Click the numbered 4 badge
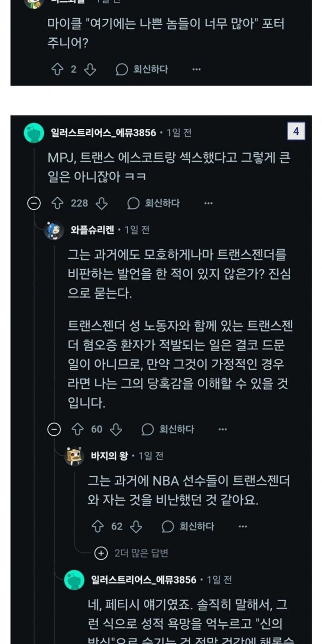322x644 pixels. point(296,132)
